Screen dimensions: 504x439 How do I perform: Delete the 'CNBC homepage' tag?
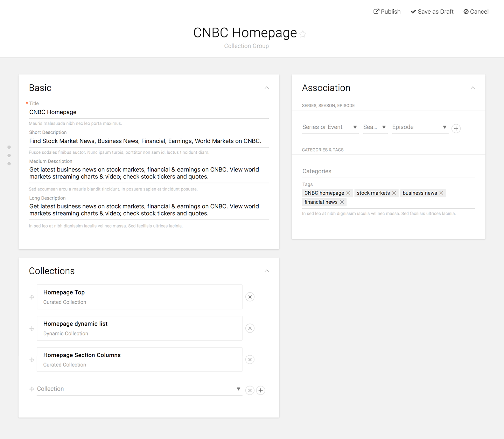(348, 193)
